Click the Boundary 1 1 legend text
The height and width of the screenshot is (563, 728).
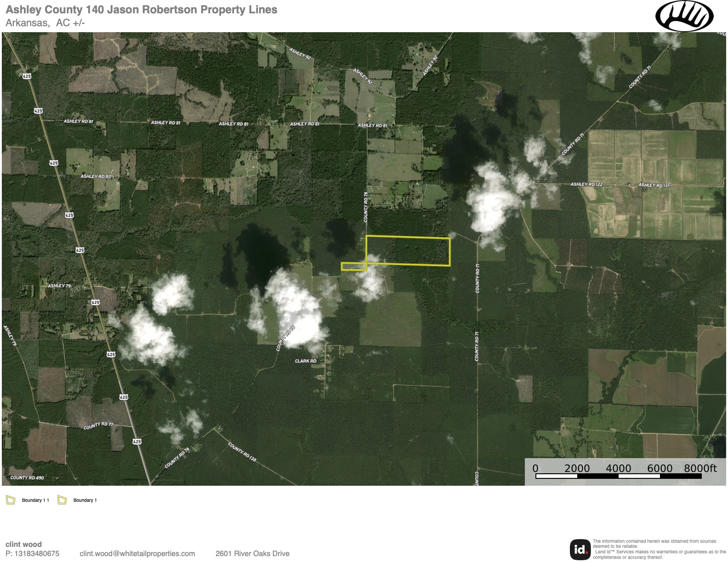click(x=35, y=500)
